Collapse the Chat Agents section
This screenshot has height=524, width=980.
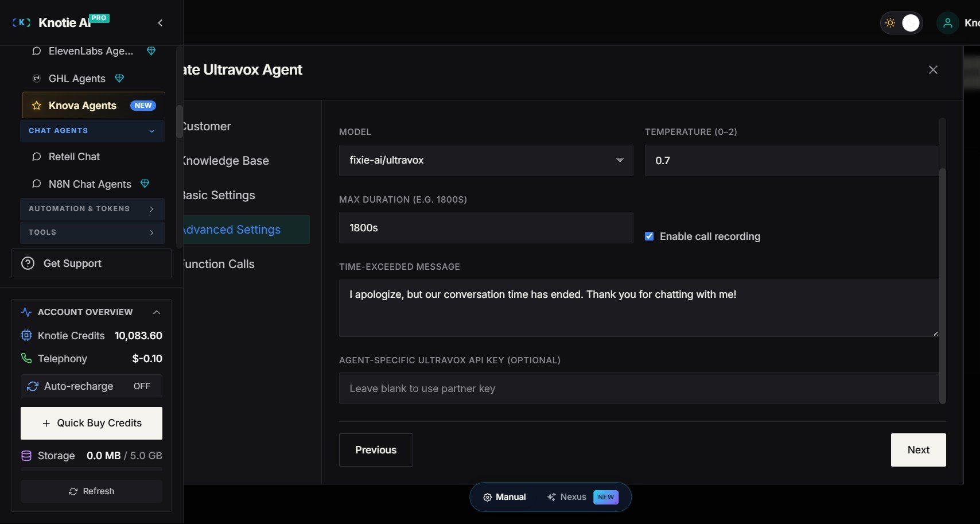click(92, 131)
